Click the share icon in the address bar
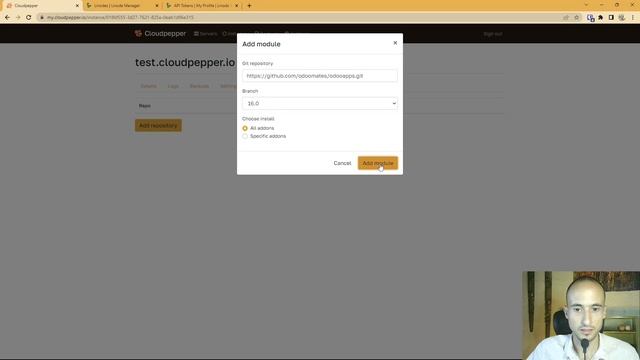This screenshot has width=640, height=360. (566, 18)
